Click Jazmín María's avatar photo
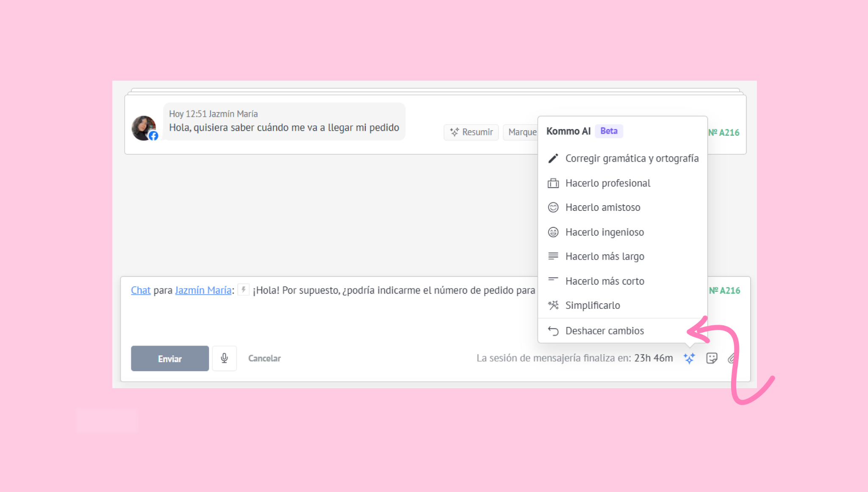 click(144, 128)
